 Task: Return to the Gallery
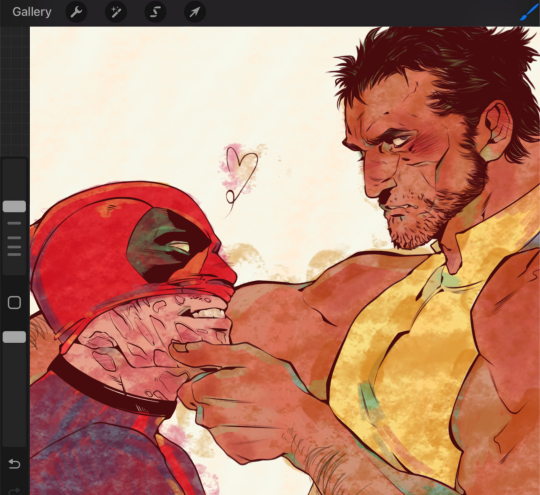pyautogui.click(x=32, y=12)
